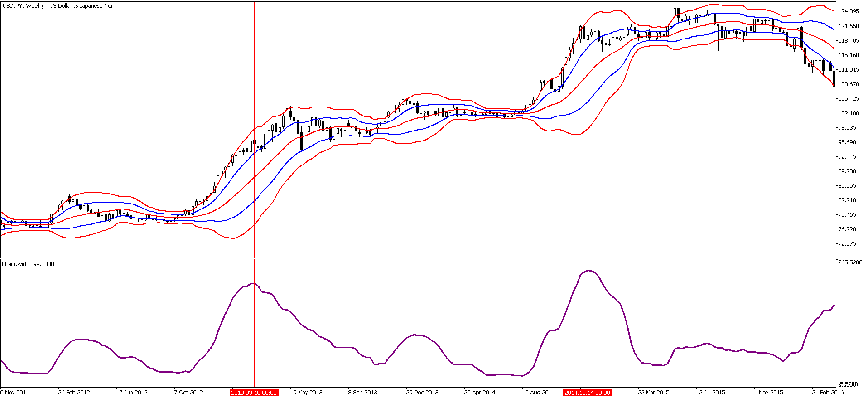This screenshot has width=868, height=398.
Task: Click the date label 19 May 2013
Action: 306,393
